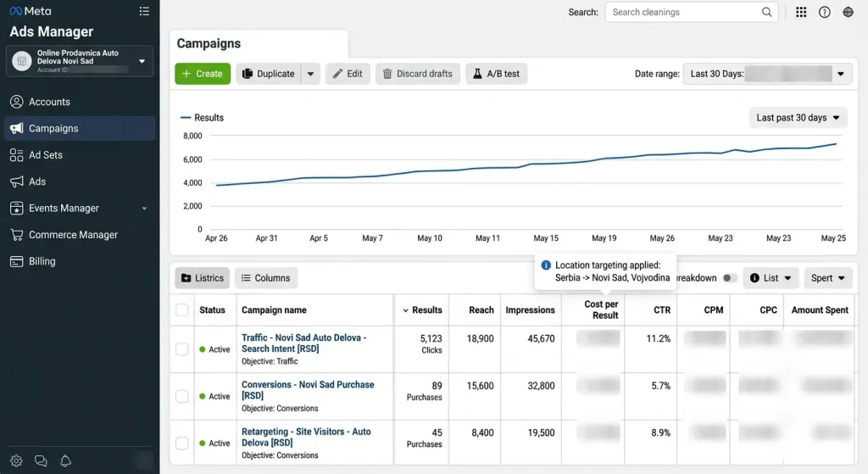Click the Meta logo
The height and width of the screenshot is (474, 868).
click(31, 11)
